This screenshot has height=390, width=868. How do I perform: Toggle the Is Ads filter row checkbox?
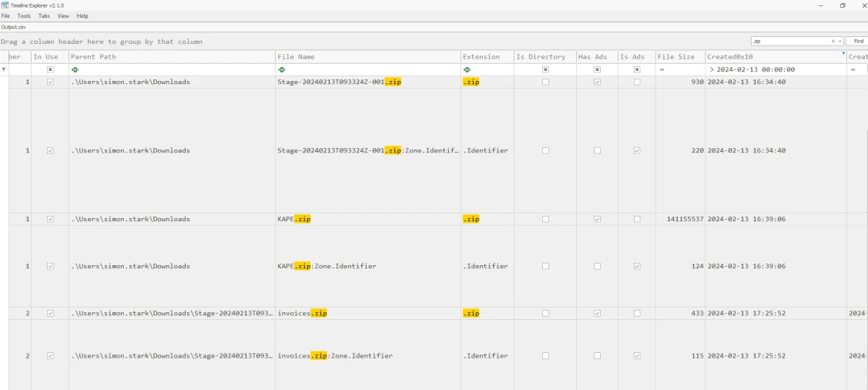[637, 70]
